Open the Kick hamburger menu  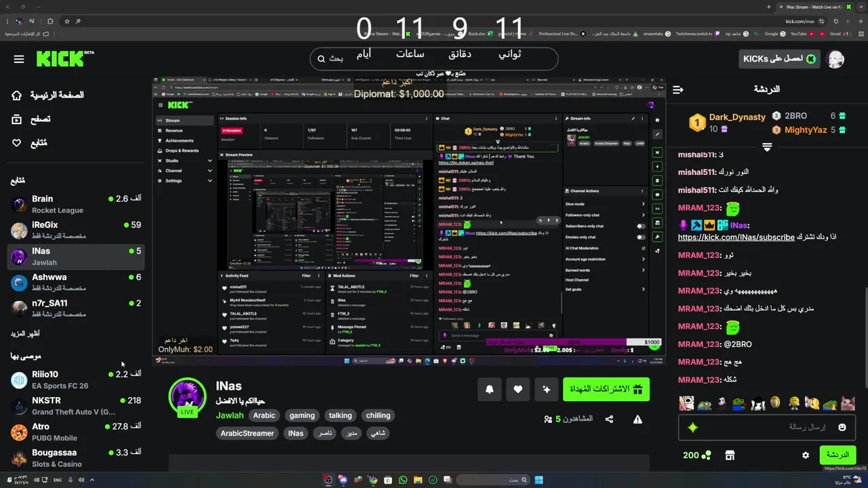(x=19, y=59)
